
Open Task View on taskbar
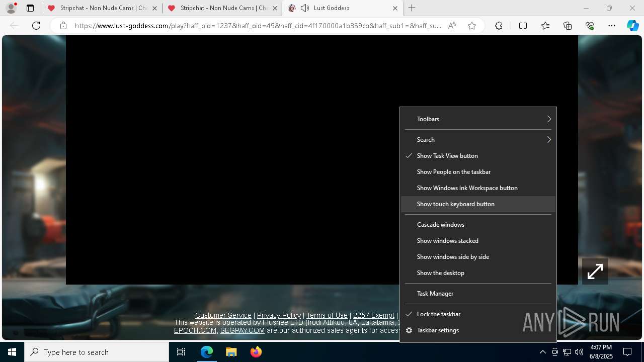(x=181, y=352)
